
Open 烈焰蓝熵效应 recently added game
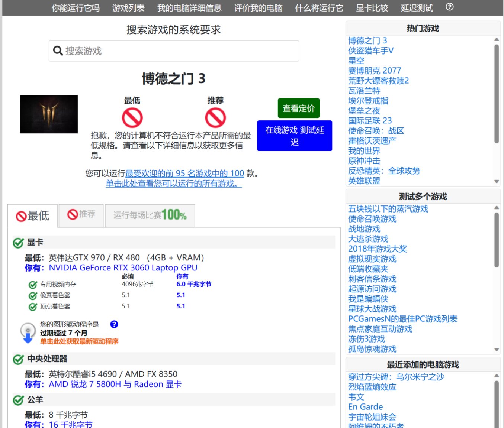coord(372,387)
